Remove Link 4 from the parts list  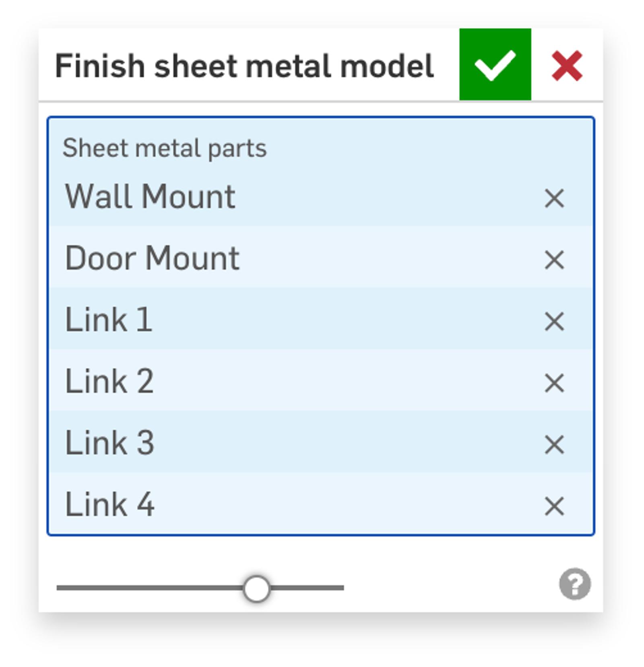(x=554, y=506)
